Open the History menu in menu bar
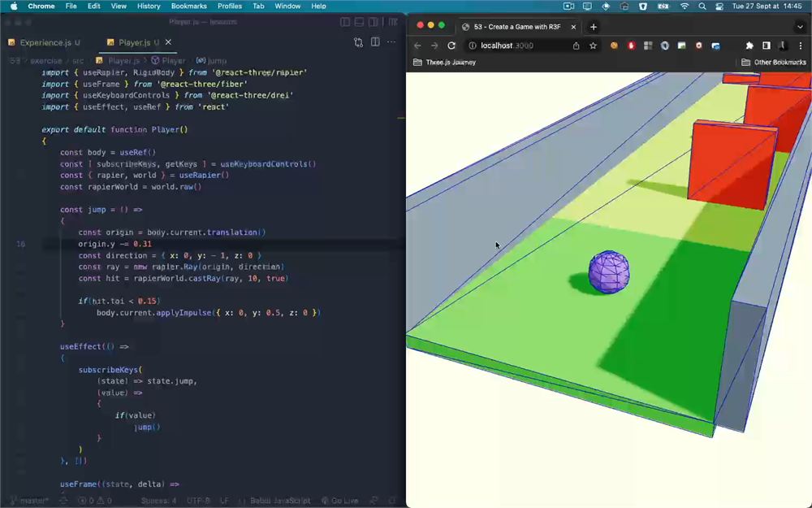The height and width of the screenshot is (508, 812). [x=149, y=7]
